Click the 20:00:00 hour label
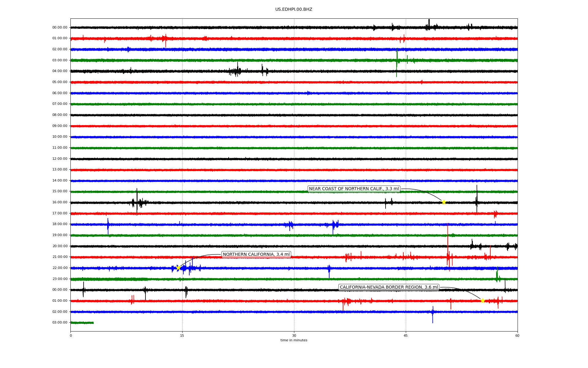The height and width of the screenshot is (368, 588). pyautogui.click(x=60, y=246)
